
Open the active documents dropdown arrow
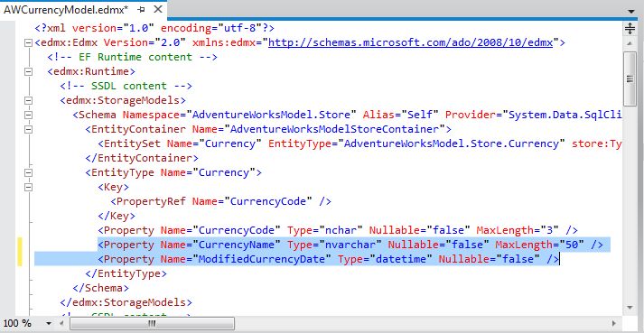click(x=631, y=12)
